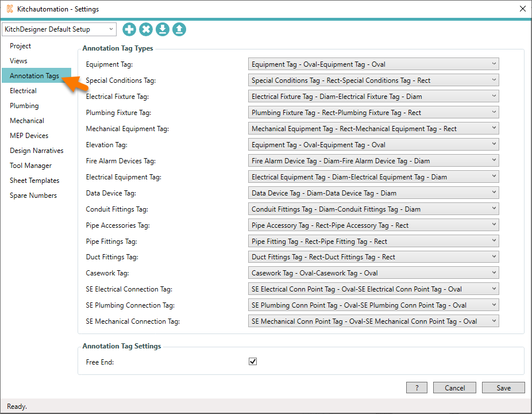The width and height of the screenshot is (532, 414).
Task: Open the Casework Tag dropdown
Action: (x=373, y=273)
